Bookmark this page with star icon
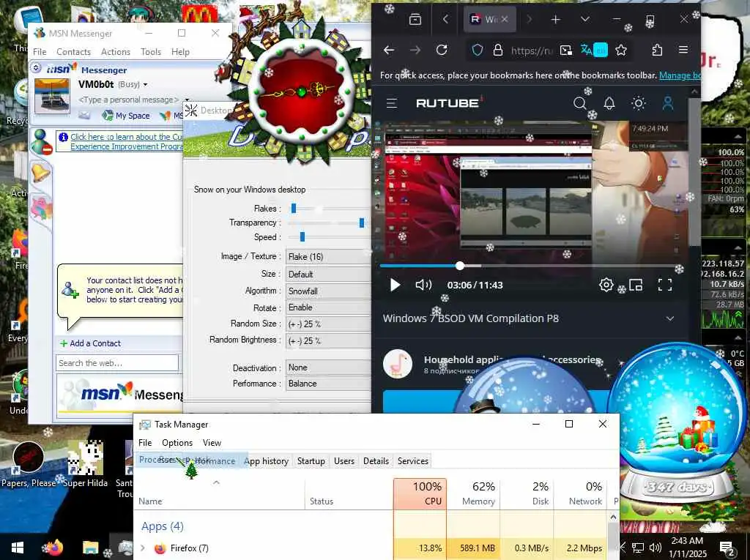The width and height of the screenshot is (750, 560). click(621, 51)
